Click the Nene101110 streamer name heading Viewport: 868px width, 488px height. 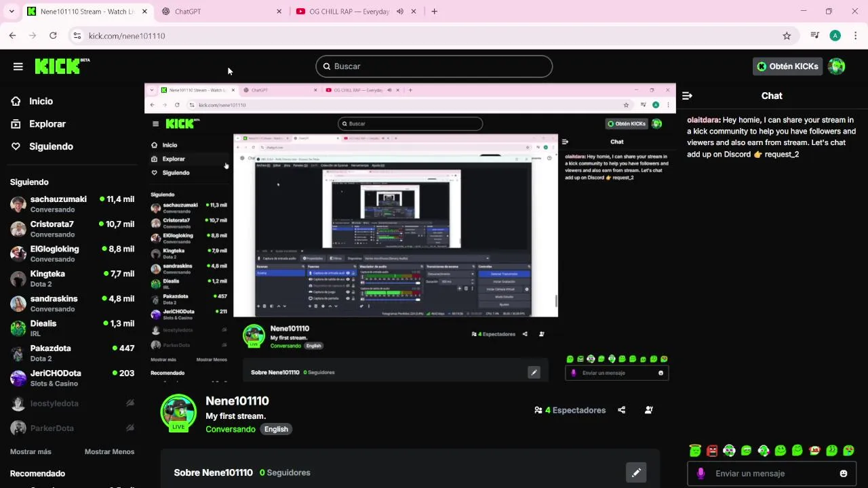(237, 401)
